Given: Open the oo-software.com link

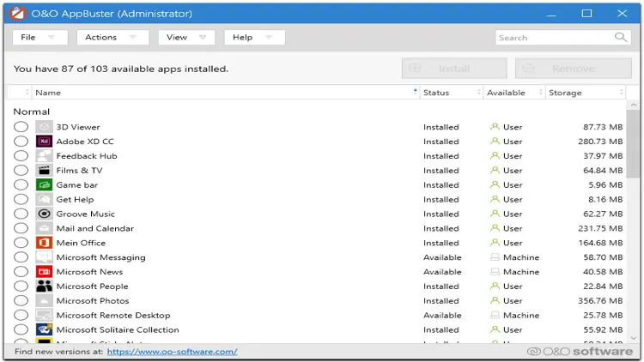Looking at the screenshot, I should pos(172,352).
